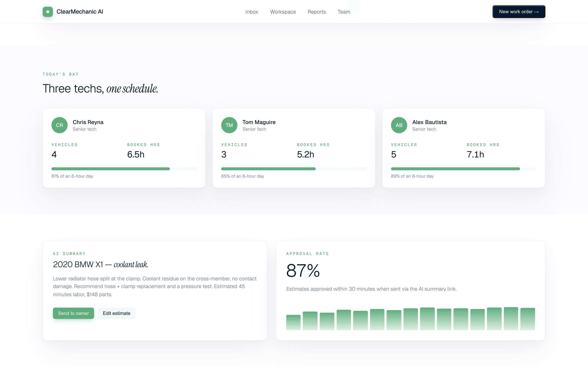Click the Edit estimate button
588x367 pixels.
click(116, 313)
